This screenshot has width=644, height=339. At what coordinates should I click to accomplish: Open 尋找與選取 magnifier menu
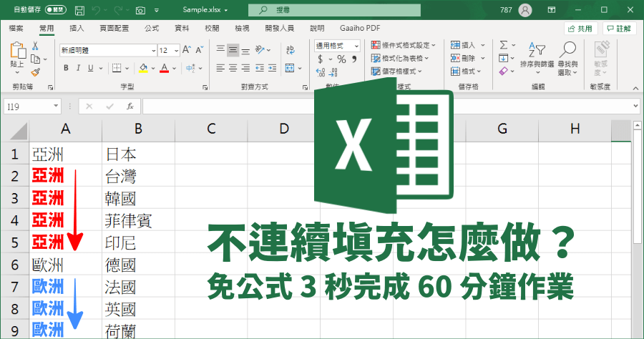click(x=567, y=58)
